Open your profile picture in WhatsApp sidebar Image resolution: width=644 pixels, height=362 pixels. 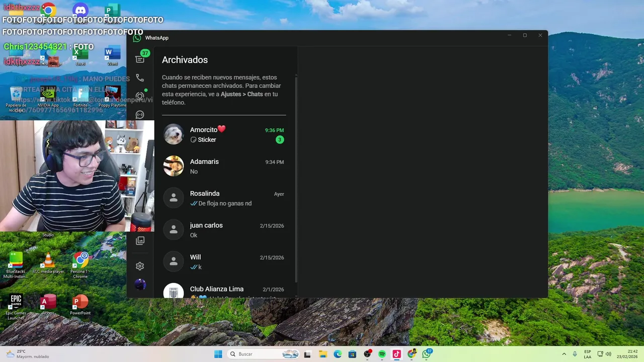[140, 285]
